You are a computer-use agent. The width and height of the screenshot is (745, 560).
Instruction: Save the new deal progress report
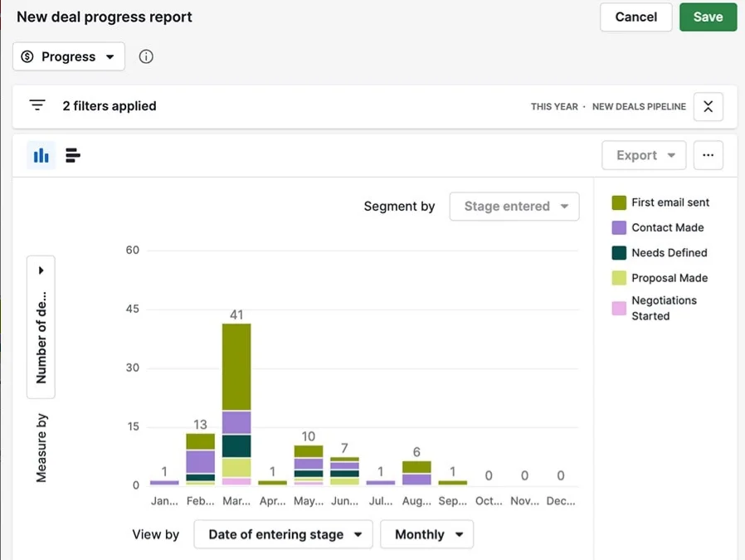coord(708,17)
